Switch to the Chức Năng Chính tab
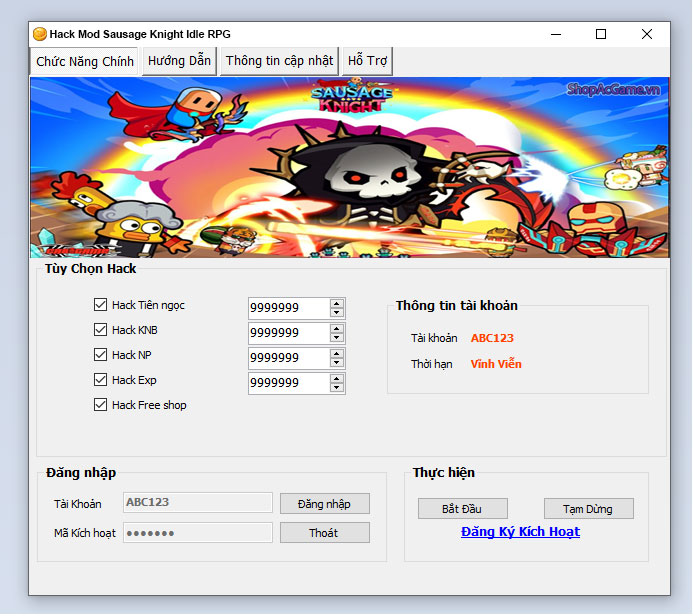The image size is (693, 616). pyautogui.click(x=84, y=61)
